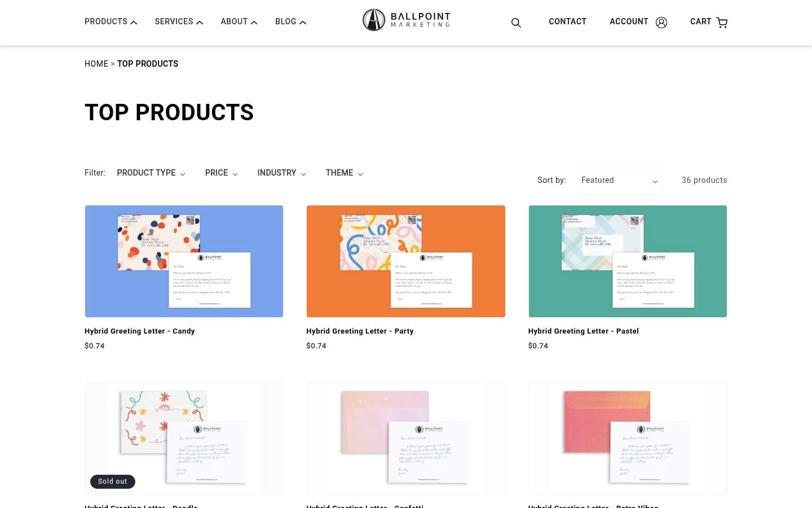Expand the PRICE filter
The image size is (812, 508).
tap(222, 173)
